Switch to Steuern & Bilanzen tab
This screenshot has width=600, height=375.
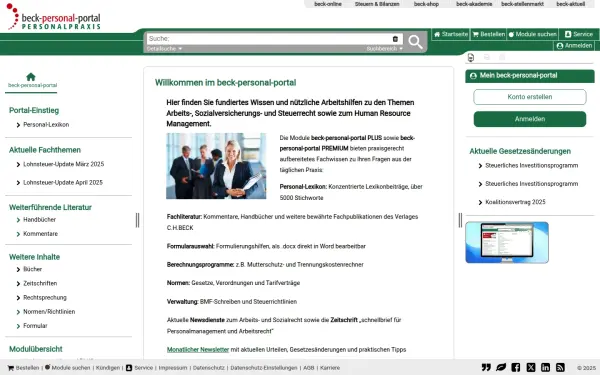tap(377, 4)
